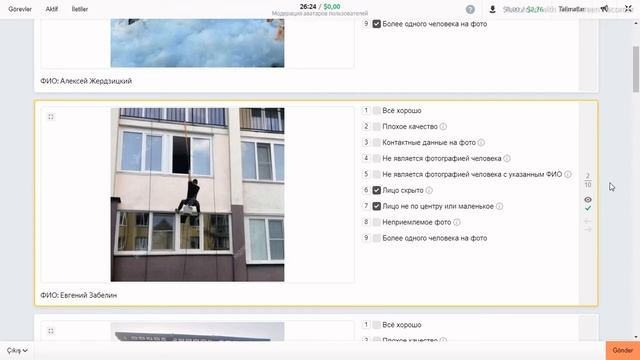This screenshot has width=640, height=360.
Task: Open the blue ice photo thumbnail
Action: (197, 43)
